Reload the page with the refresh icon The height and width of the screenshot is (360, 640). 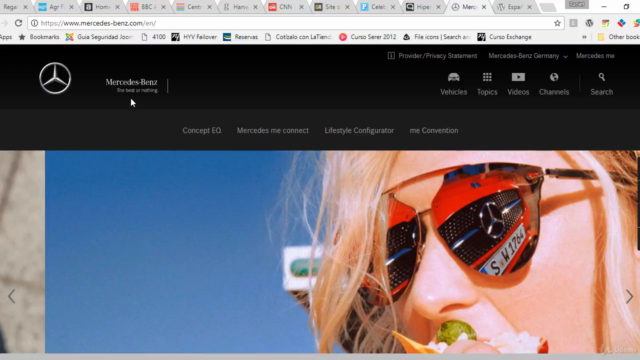click(18, 23)
